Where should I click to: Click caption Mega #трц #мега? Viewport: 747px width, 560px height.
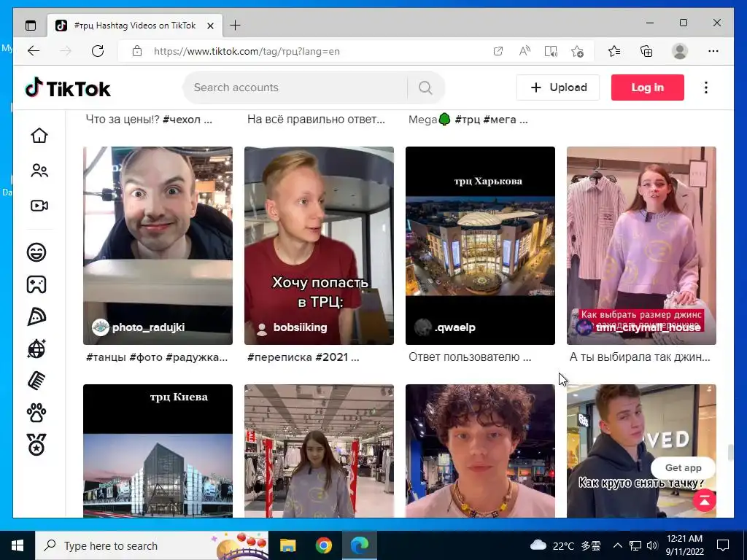468,120
